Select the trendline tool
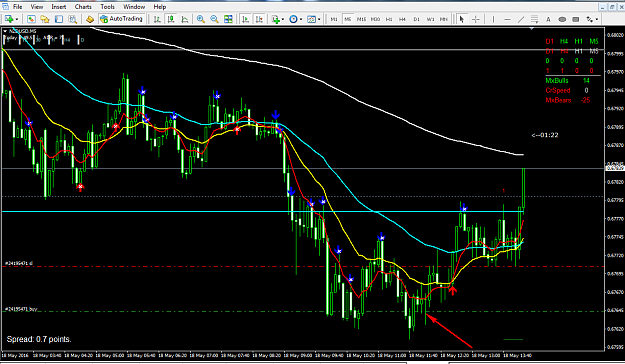Viewport: 625px width, 364px height. coord(521,19)
